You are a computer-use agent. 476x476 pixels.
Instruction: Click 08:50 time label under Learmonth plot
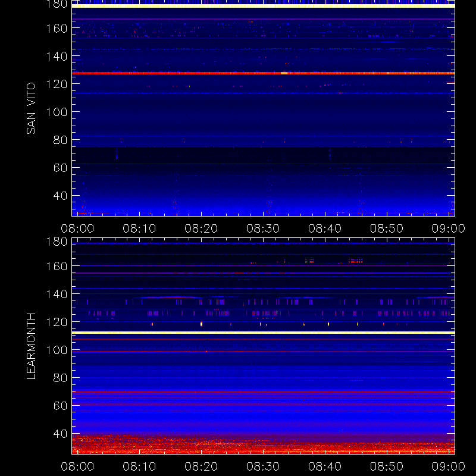(386, 466)
